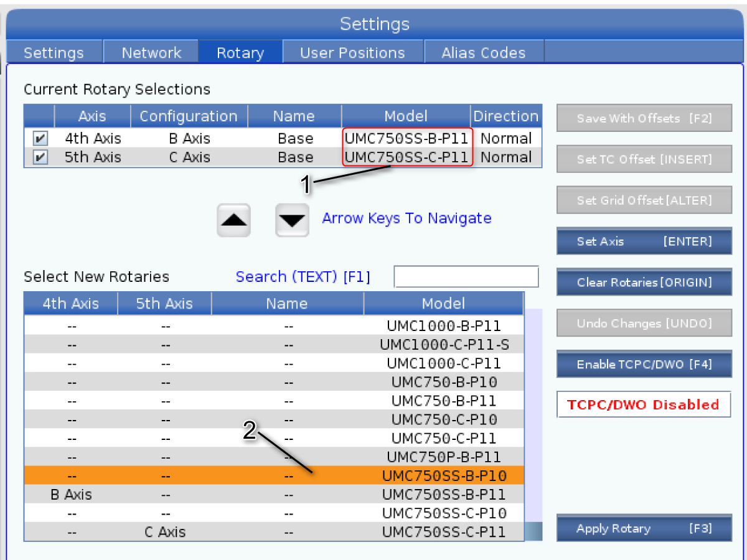Click Set Grid Offset [ALTER] button
The height and width of the screenshot is (560, 747).
(644, 200)
